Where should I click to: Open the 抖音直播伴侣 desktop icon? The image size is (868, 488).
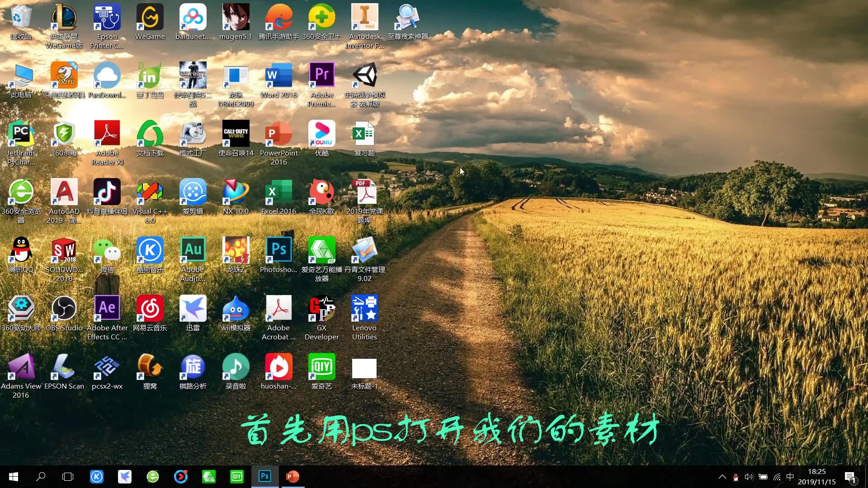pos(107,197)
